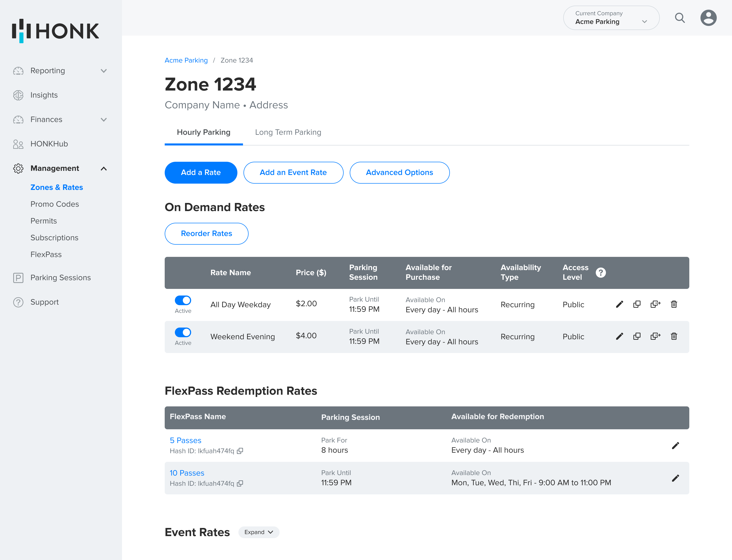Open Access Level help tooltip
This screenshot has width=732, height=560.
(600, 273)
